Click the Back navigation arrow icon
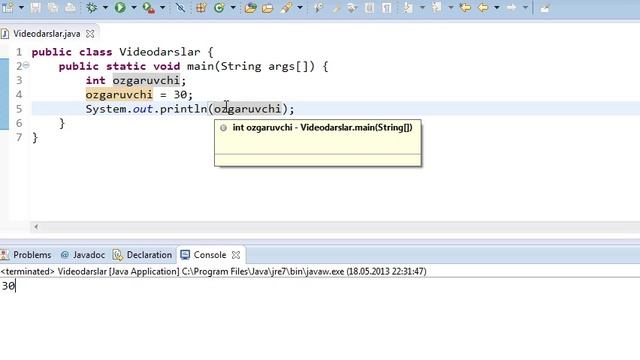 pos(483,7)
